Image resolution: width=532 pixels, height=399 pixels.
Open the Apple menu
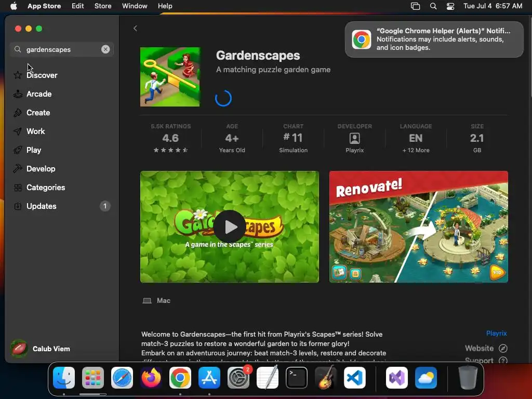14,6
